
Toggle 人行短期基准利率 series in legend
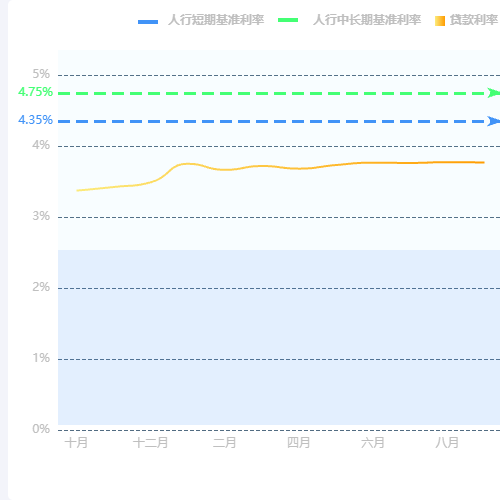[x=216, y=20]
